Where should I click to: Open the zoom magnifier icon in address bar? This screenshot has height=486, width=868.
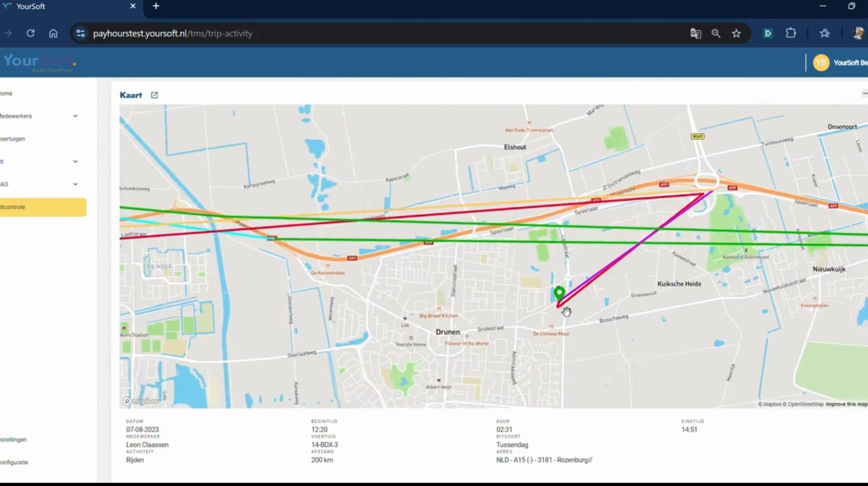pos(716,33)
